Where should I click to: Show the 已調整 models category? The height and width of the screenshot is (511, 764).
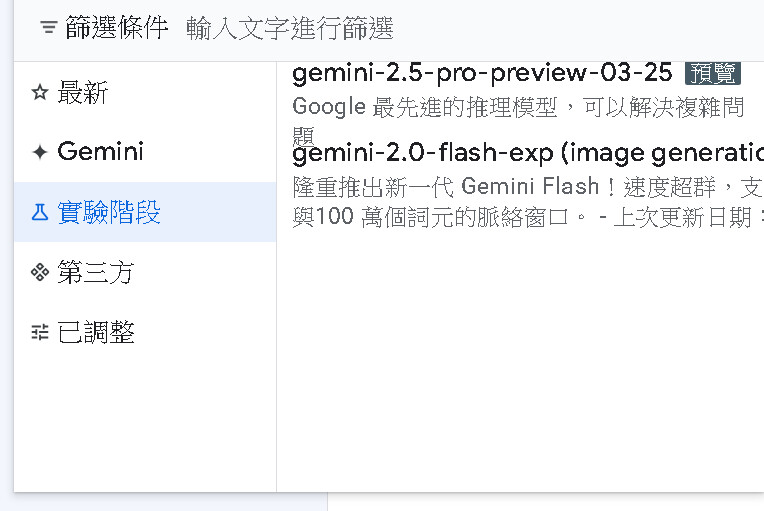point(96,332)
